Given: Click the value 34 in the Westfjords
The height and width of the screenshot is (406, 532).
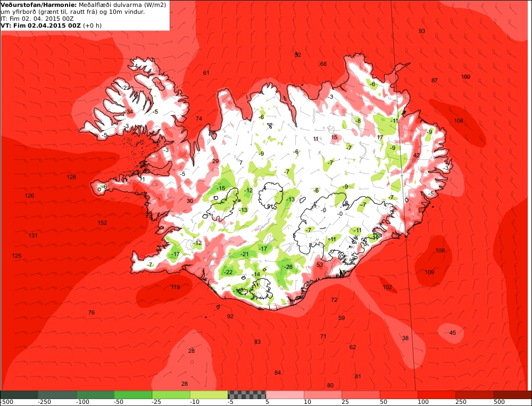Looking at the screenshot, I should [130, 112].
